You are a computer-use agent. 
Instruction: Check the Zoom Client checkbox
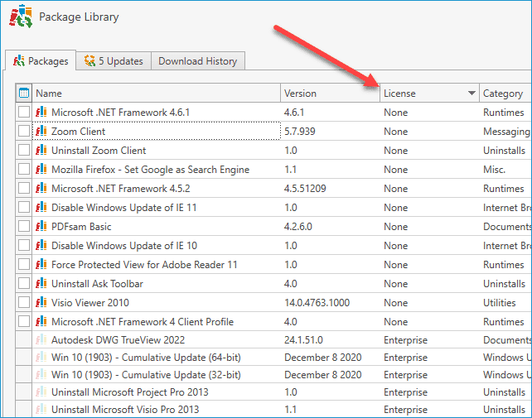coord(24,131)
